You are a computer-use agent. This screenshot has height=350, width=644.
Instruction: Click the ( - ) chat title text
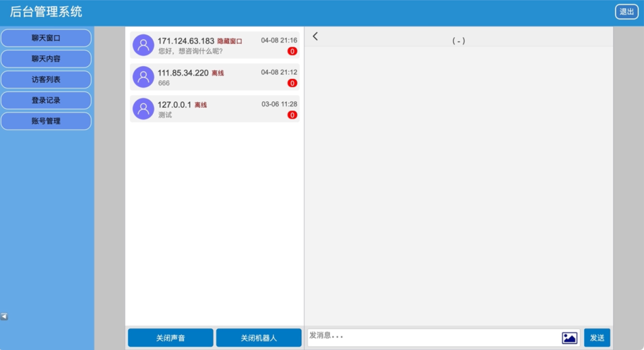click(458, 41)
